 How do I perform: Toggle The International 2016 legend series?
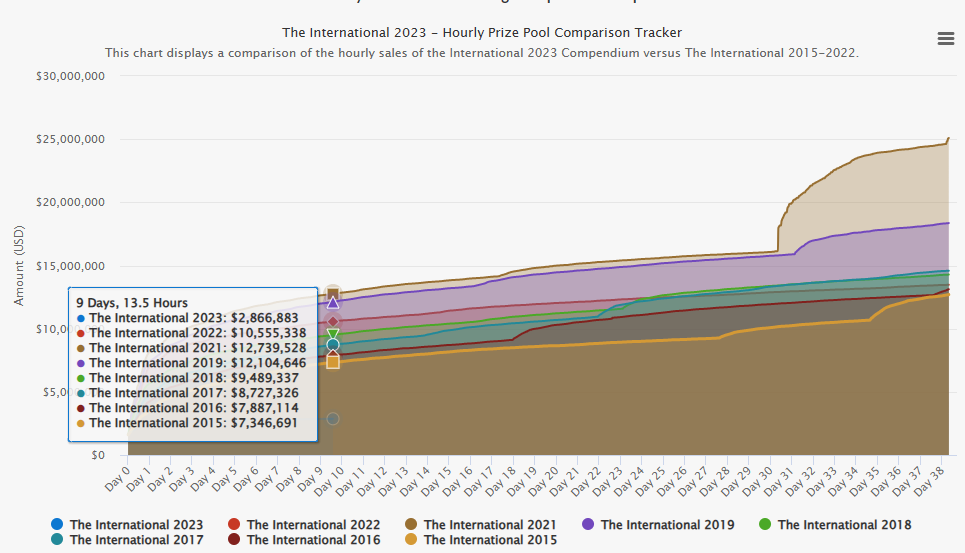[x=304, y=539]
